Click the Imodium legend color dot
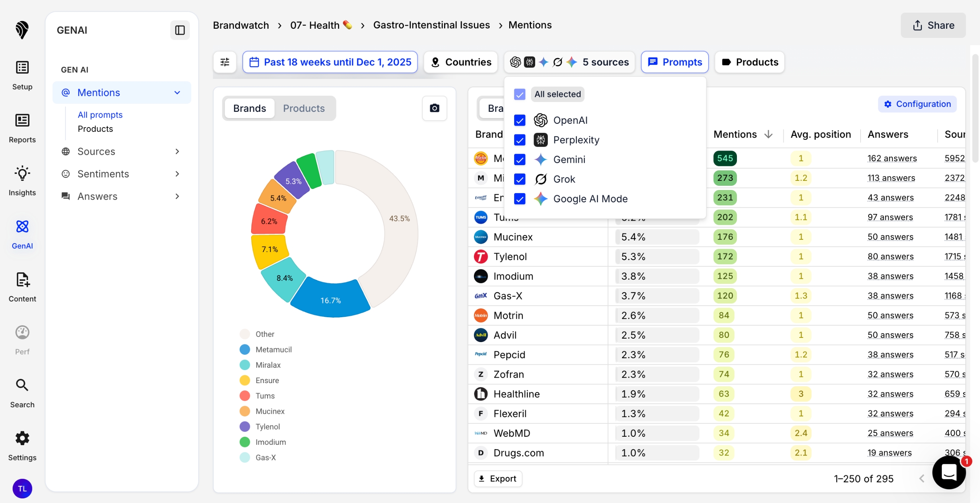This screenshot has width=980, height=503. tap(245, 442)
